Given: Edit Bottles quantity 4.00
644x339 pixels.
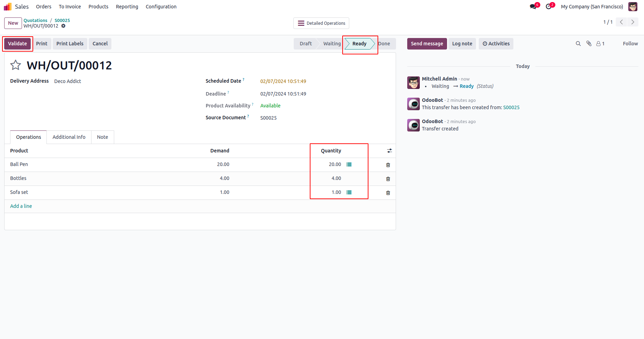Looking at the screenshot, I should pos(336,178).
